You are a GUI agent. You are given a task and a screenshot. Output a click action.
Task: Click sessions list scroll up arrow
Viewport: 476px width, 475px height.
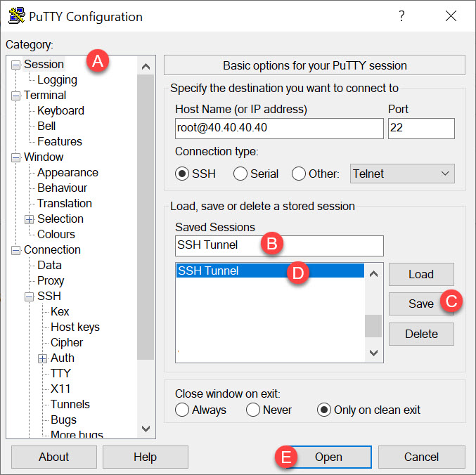(x=373, y=274)
